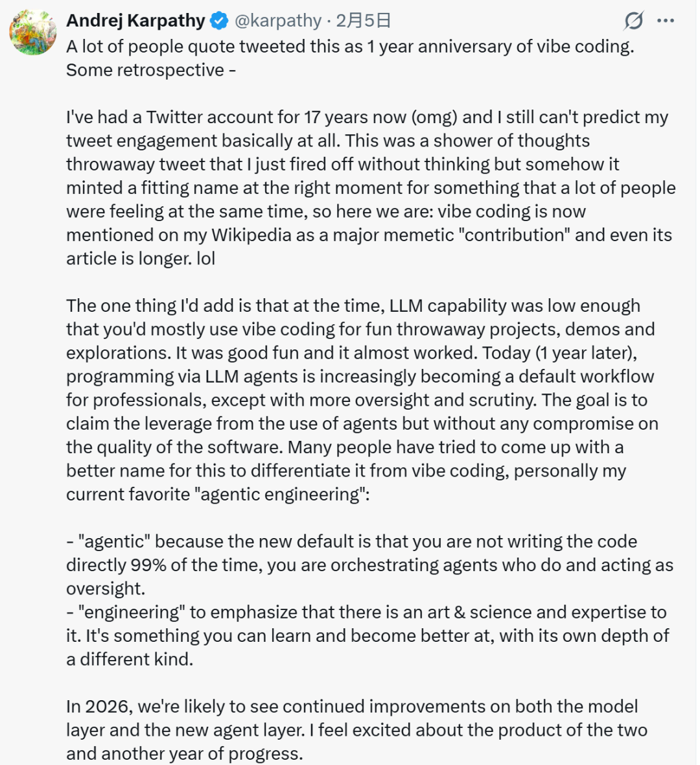Click the bullet starting with "engineering" to emphasize
The image size is (700, 765).
point(366,613)
